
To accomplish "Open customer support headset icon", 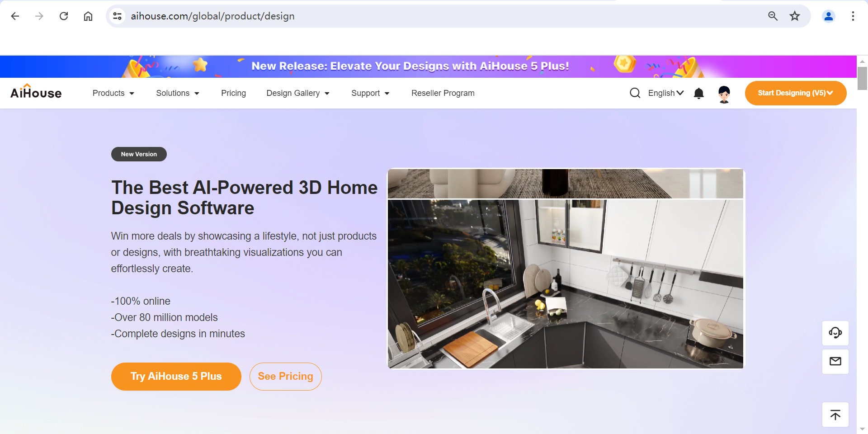I will click(x=835, y=333).
